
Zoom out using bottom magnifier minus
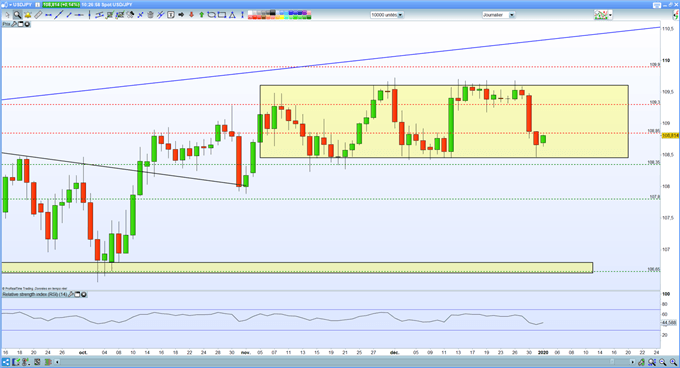pyautogui.click(x=664, y=362)
